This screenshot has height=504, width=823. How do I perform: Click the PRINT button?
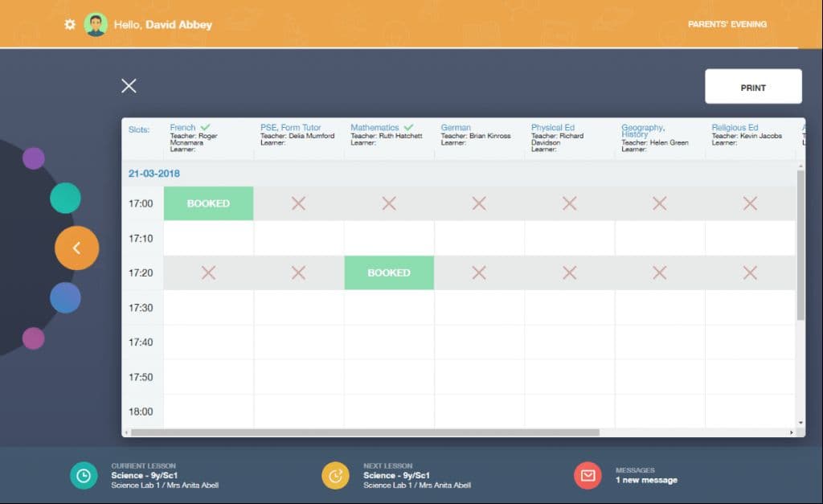coord(753,87)
